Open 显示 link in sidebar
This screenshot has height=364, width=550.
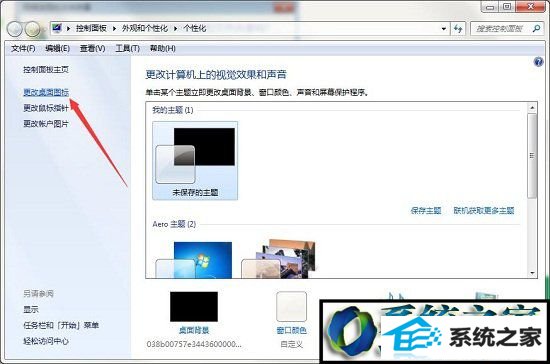pos(31,309)
